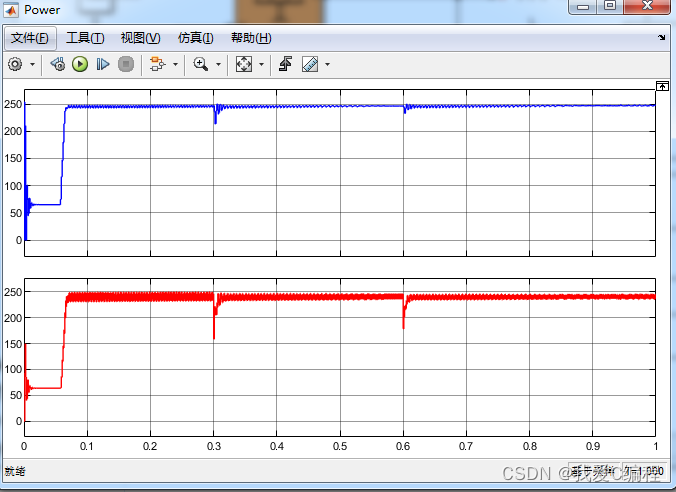Click the Stop simulation button

[126, 64]
